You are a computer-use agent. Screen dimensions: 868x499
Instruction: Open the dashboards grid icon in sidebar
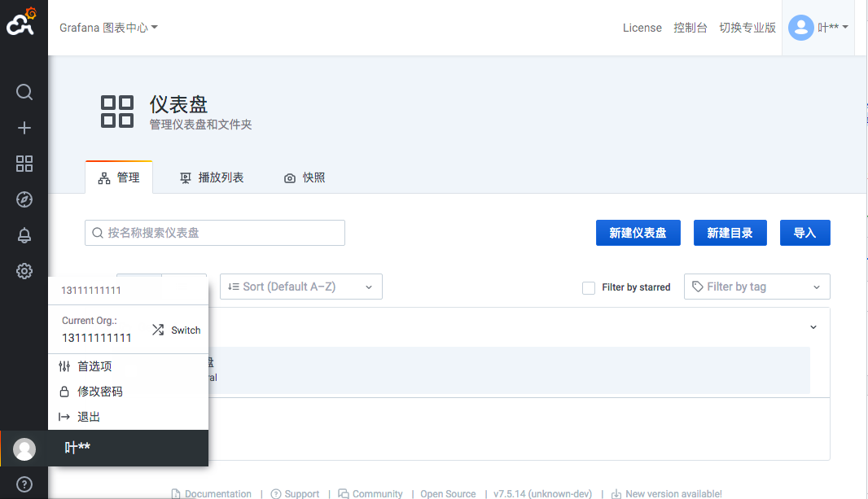point(24,164)
